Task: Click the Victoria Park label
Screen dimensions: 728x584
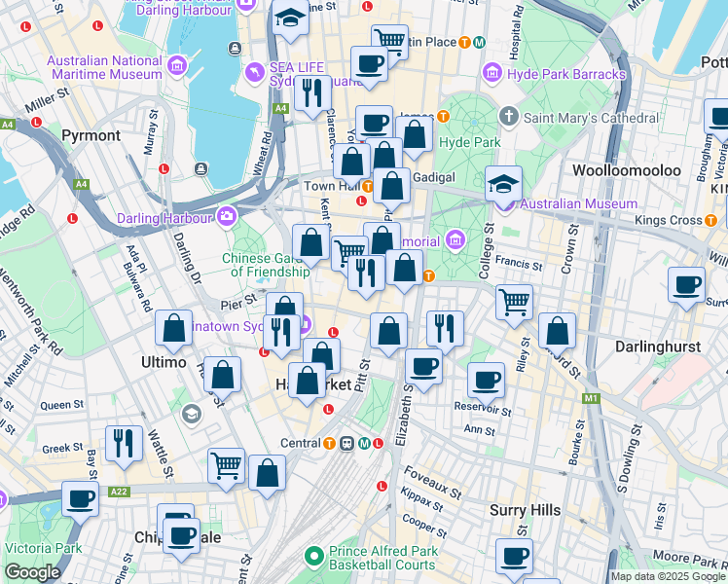Action: 43,548
